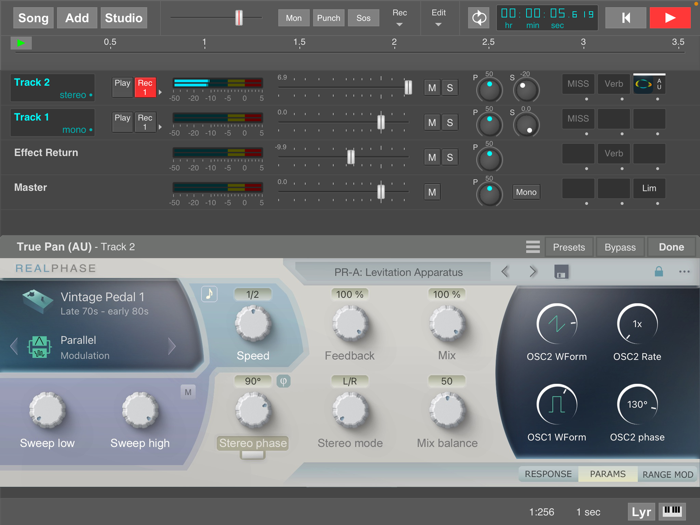This screenshot has width=700, height=525.
Task: Open the Edit dropdown menu
Action: tap(438, 18)
